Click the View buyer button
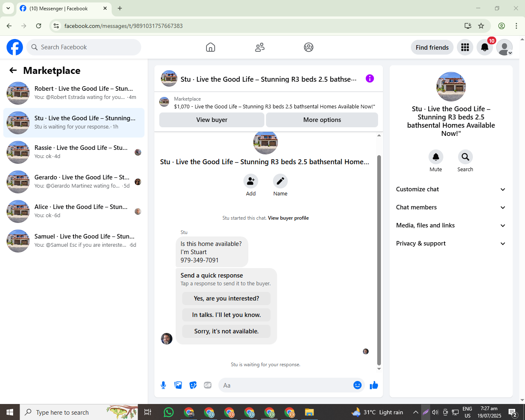 (212, 120)
